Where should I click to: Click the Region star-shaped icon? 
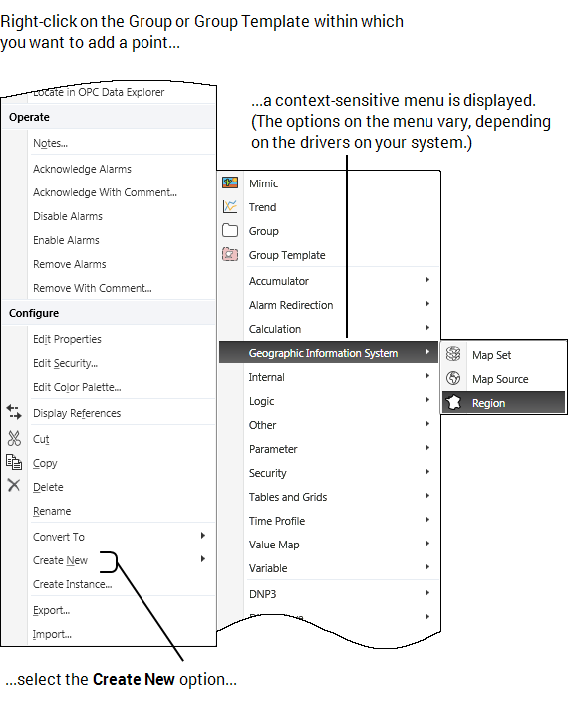pos(453,402)
